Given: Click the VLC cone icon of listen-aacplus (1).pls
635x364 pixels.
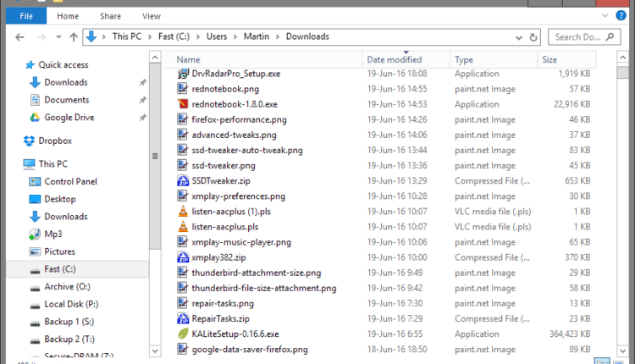Looking at the screenshot, I should pos(183,212).
